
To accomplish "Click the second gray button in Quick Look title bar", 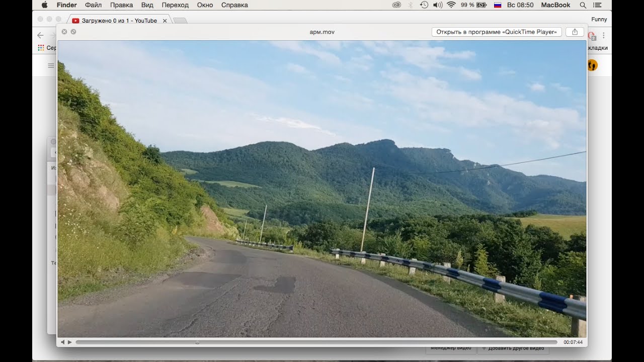I will point(73,32).
